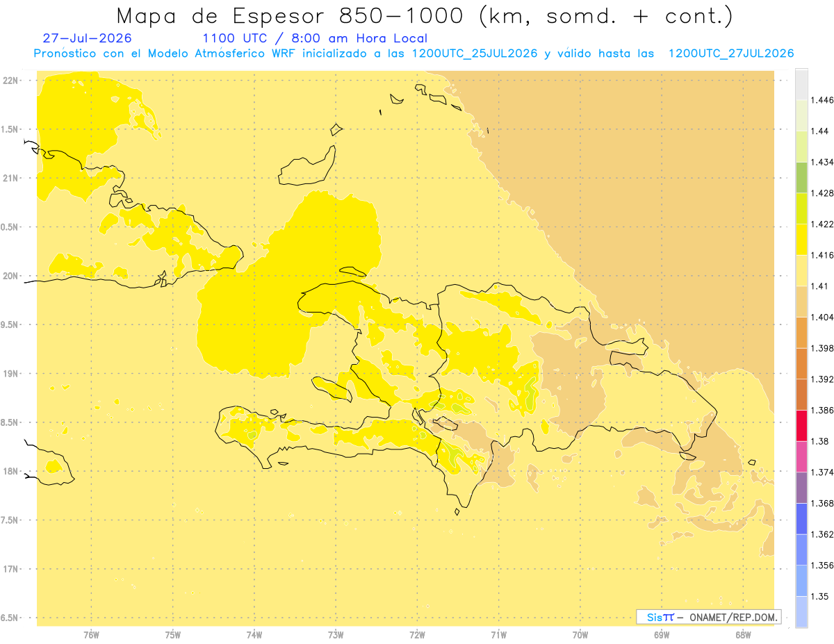The width and height of the screenshot is (834, 644).
Task: Click the '22N' latitude label
Action: tap(11, 81)
